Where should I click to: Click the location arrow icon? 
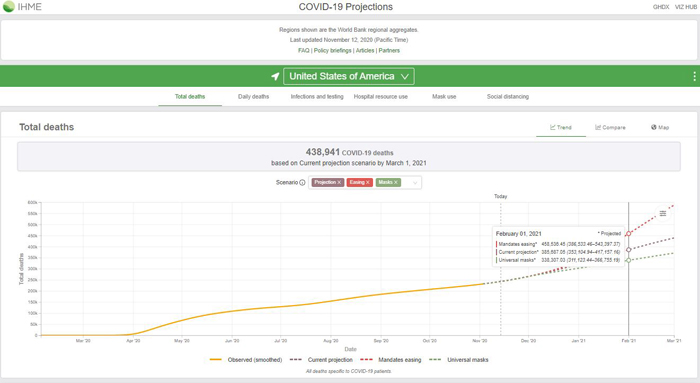275,76
